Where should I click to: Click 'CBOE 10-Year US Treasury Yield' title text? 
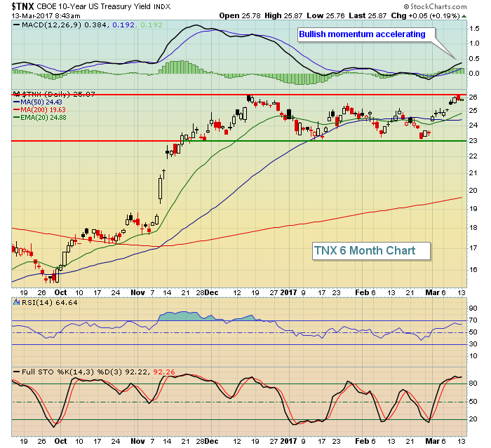point(94,6)
